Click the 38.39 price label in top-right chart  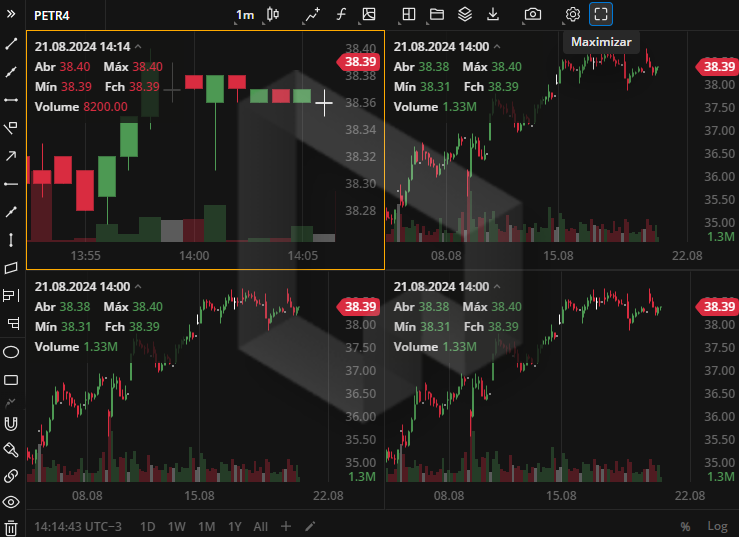(718, 66)
